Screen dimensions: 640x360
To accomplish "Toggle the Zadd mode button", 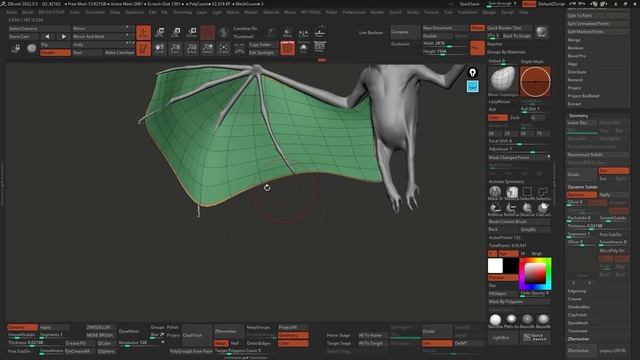I will 498,118.
